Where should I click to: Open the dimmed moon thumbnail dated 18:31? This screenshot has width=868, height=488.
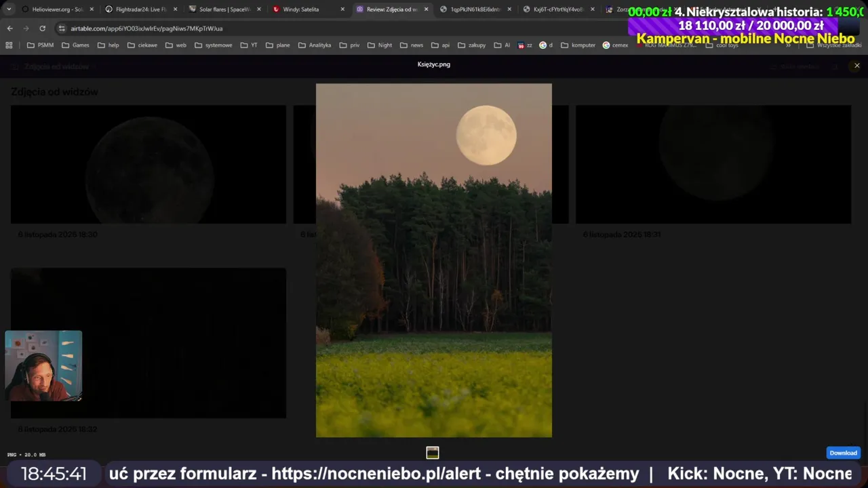coord(713,164)
